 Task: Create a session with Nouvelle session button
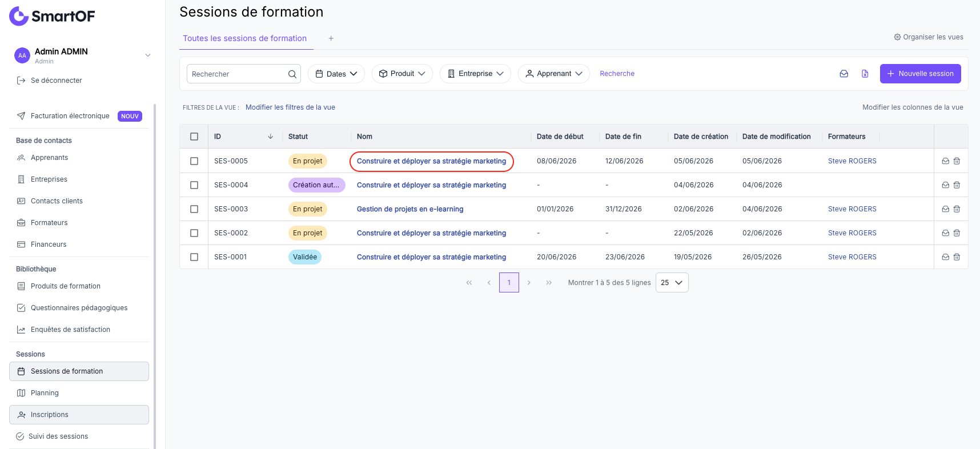pyautogui.click(x=920, y=74)
